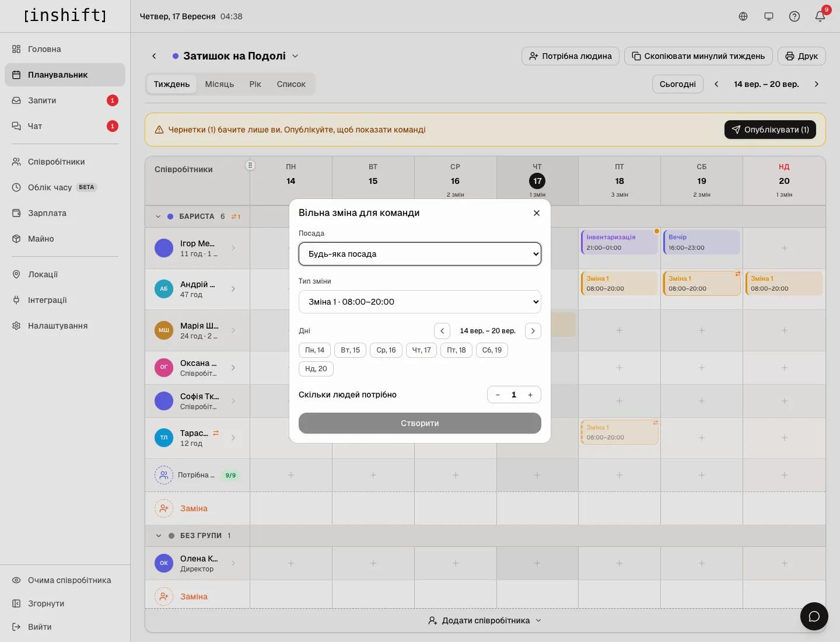
Task: Switch to Список view tab
Action: [x=291, y=84]
